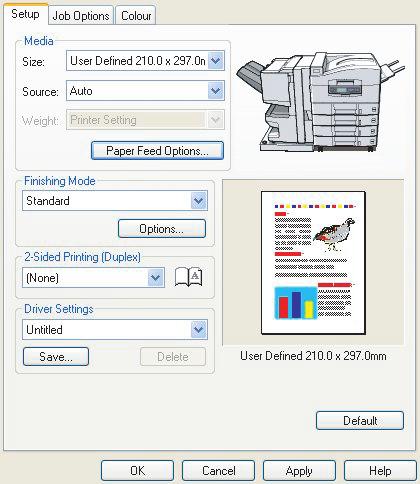
Task: Open the Driver Settings dropdown arrow
Action: [x=199, y=330]
